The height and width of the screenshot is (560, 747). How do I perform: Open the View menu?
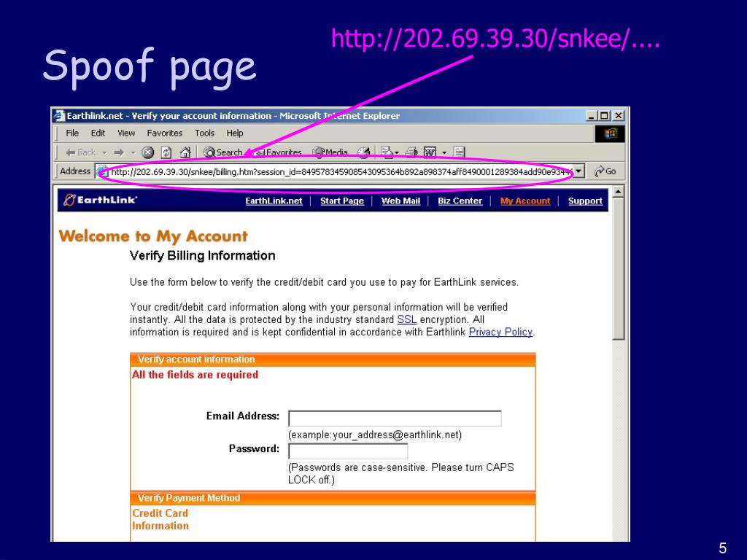pyautogui.click(x=126, y=133)
